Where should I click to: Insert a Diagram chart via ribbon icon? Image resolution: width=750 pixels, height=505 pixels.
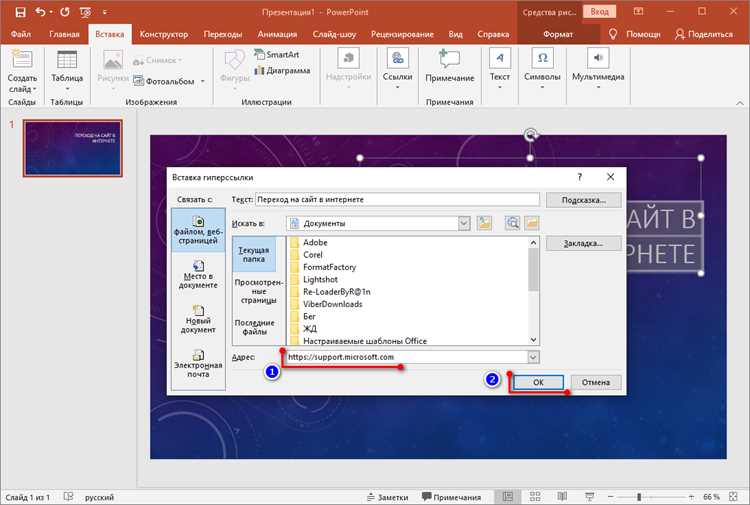259,70
